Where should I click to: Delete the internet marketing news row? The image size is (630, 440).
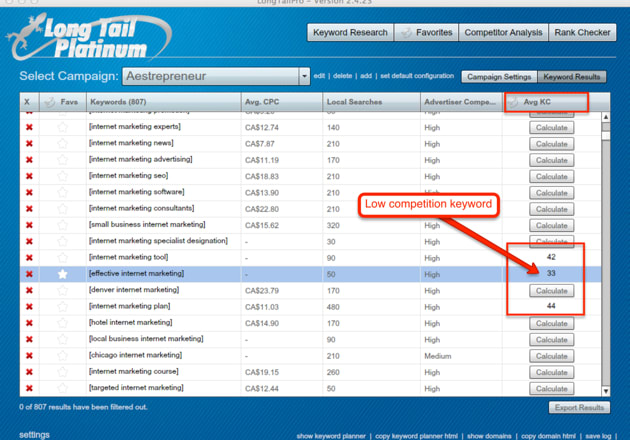pyautogui.click(x=29, y=143)
